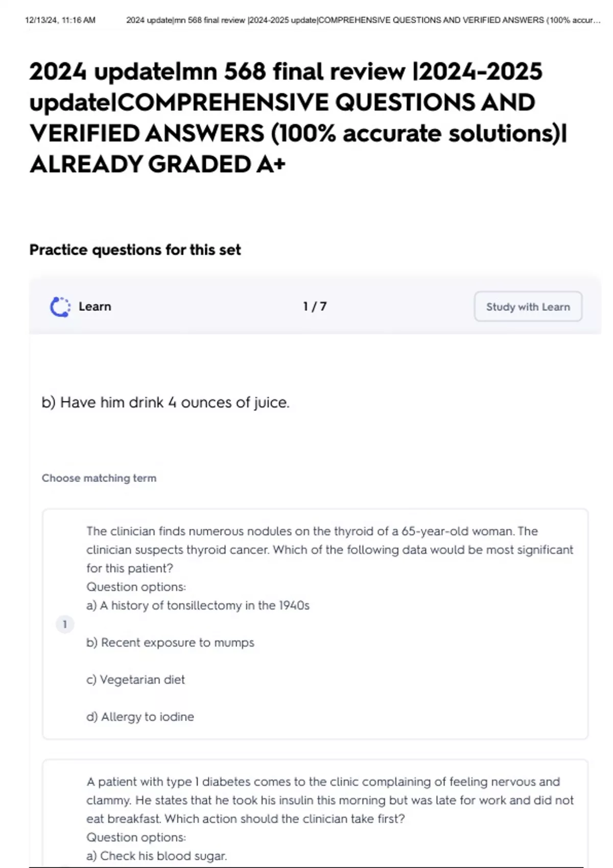
Task: Click the Study with Learn button
Action: click(x=528, y=306)
